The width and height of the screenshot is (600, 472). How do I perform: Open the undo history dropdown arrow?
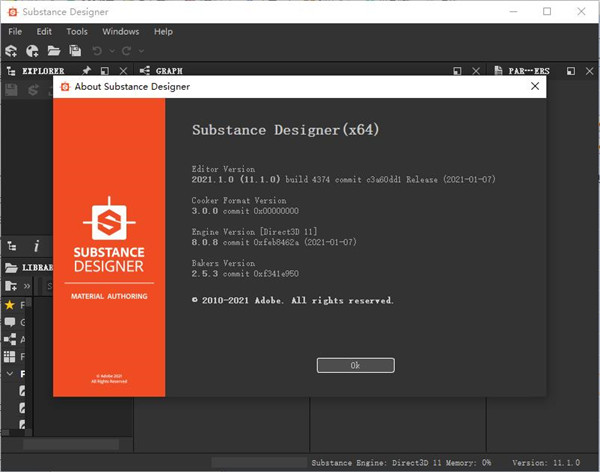tap(110, 50)
